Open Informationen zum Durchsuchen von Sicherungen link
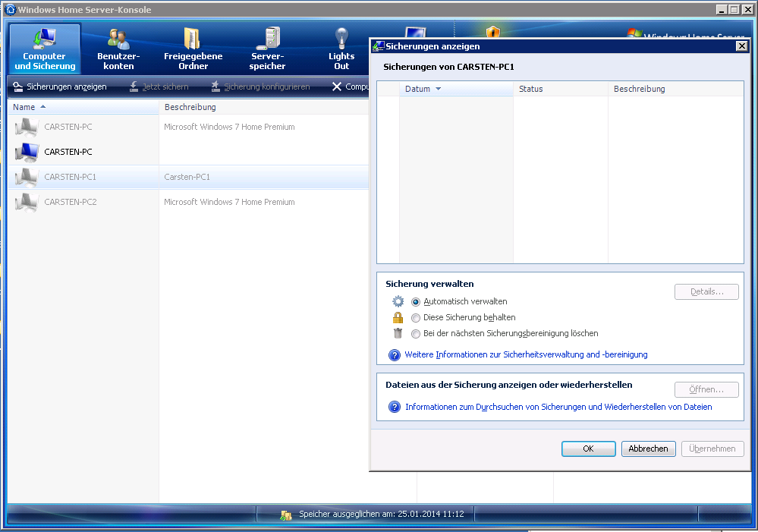Viewport: 758px width, 532px height. pos(558,407)
